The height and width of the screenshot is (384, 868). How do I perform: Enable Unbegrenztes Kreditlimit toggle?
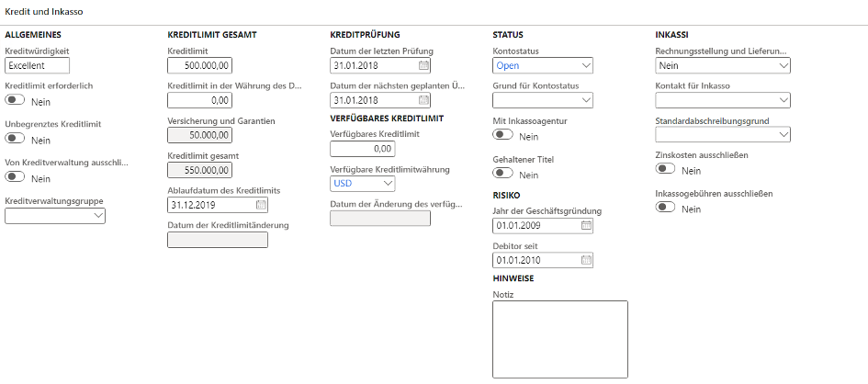pyautogui.click(x=15, y=140)
